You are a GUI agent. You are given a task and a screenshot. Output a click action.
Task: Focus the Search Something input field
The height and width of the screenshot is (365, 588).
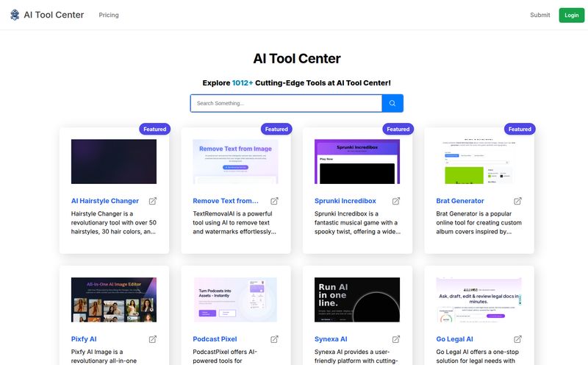tap(286, 103)
